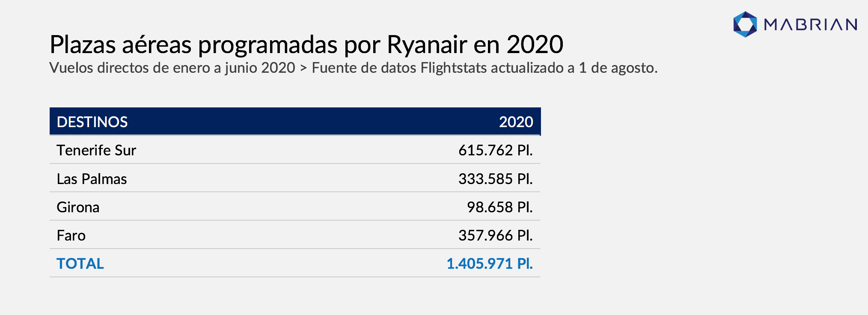Select the DESTINOS column header
This screenshot has height=315, width=868.
click(x=92, y=122)
